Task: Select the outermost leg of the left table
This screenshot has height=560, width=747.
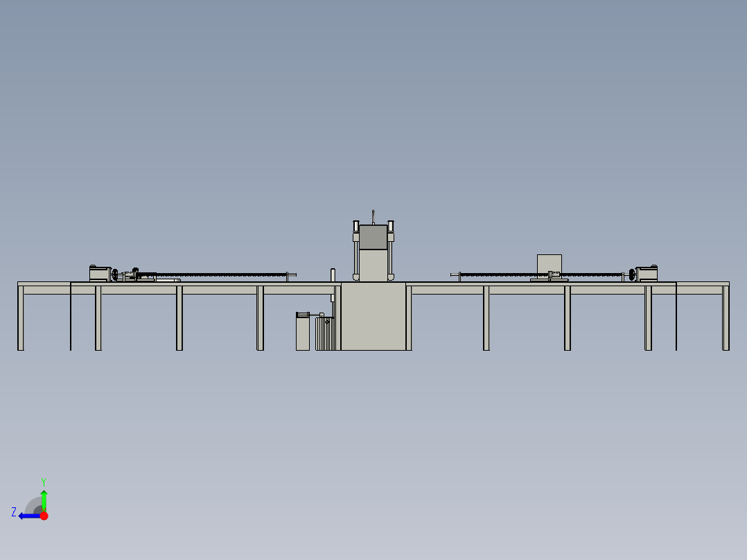Action: pos(21,318)
